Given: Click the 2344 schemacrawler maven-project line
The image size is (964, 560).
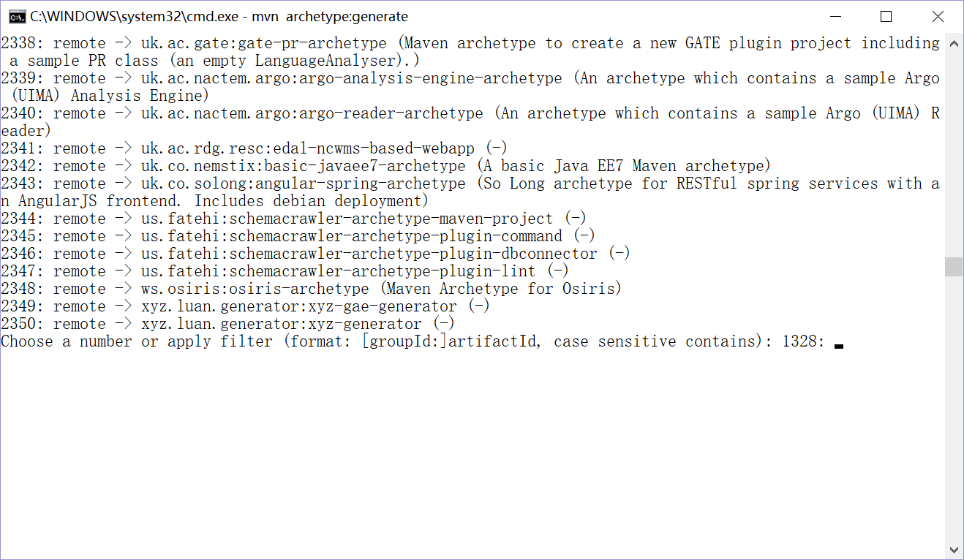Looking at the screenshot, I should (293, 219).
